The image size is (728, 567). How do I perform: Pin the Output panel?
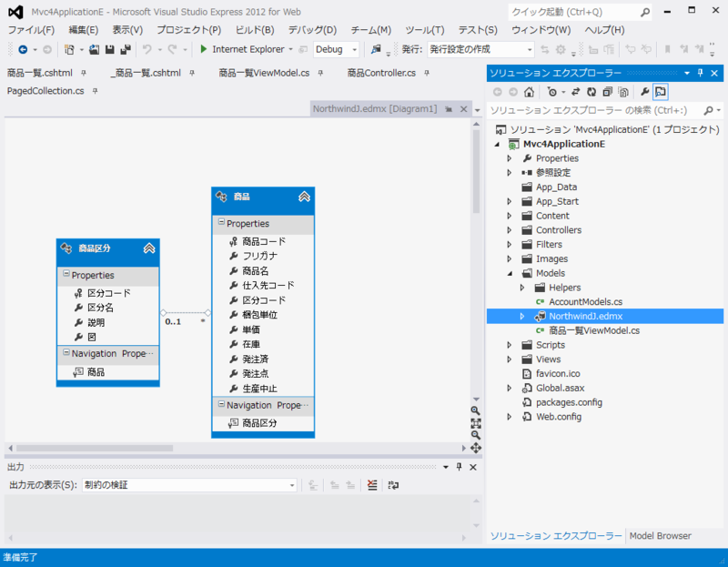point(459,467)
